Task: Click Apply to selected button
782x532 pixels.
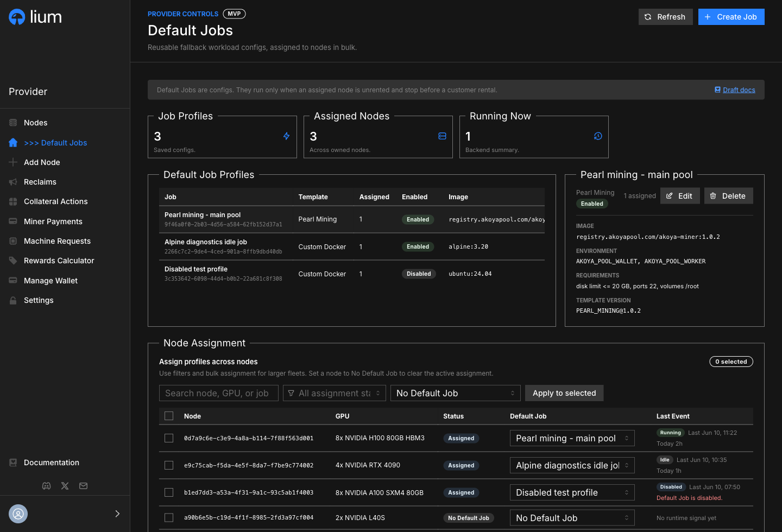Action: tap(564, 393)
